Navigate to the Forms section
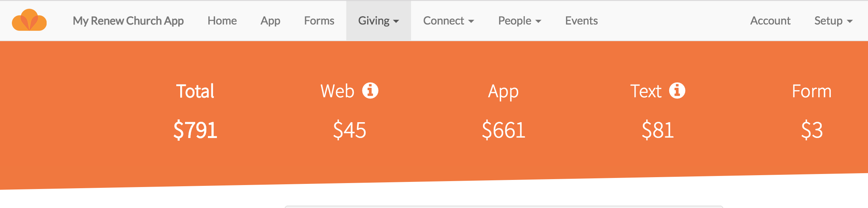Viewport: 868px width, 208px height. 319,21
